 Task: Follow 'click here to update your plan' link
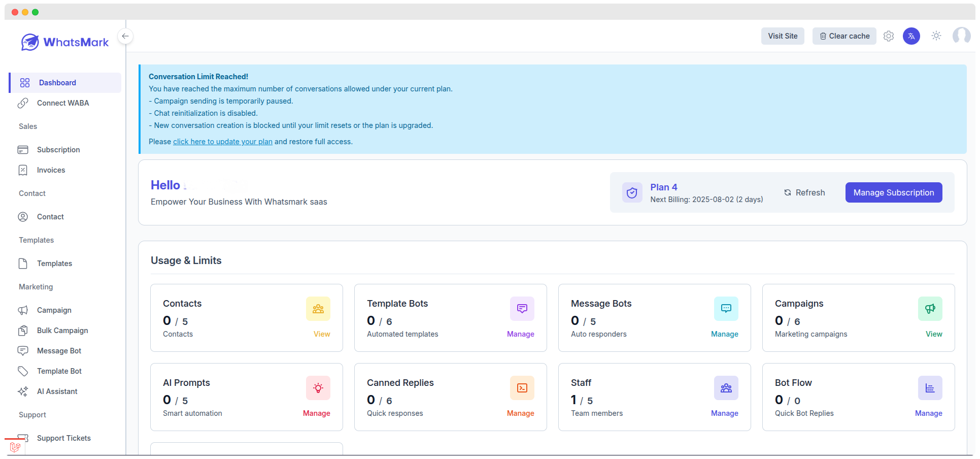click(x=223, y=142)
